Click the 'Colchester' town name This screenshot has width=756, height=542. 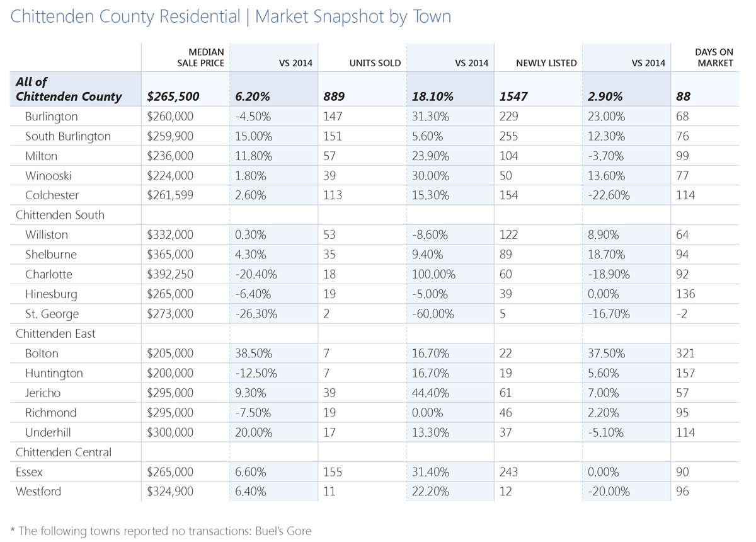[x=52, y=195]
